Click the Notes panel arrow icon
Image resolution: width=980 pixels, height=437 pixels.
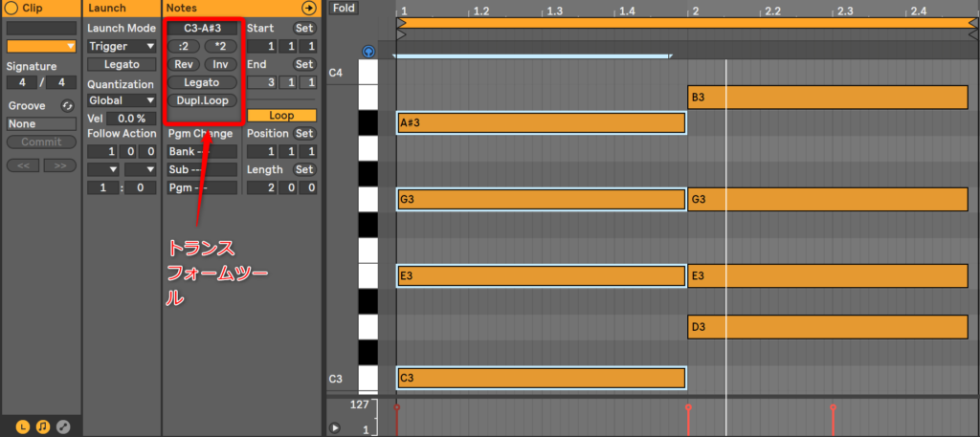pyautogui.click(x=308, y=8)
